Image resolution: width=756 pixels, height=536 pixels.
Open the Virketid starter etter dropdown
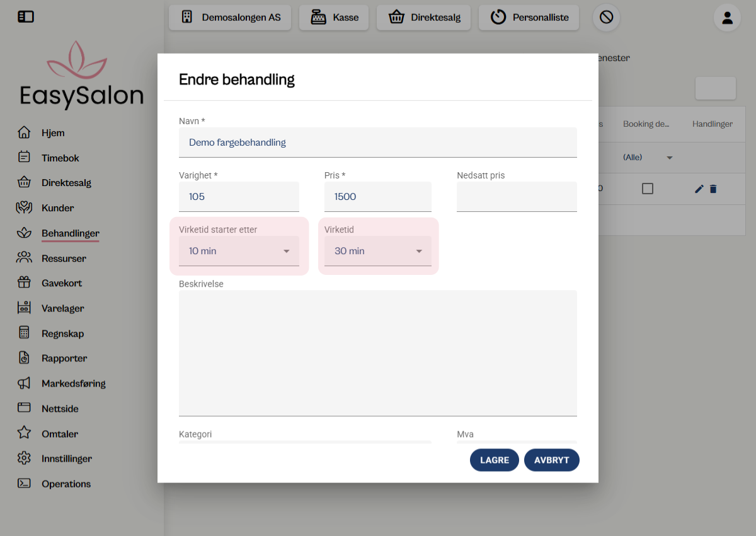pos(239,250)
